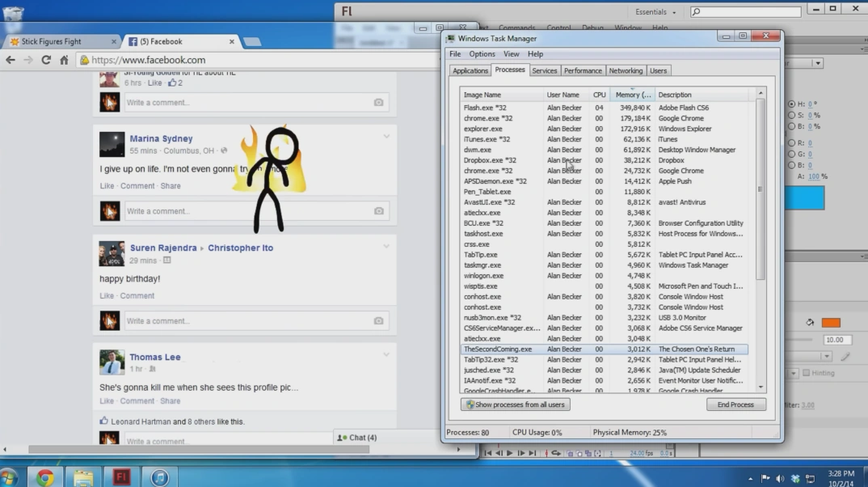This screenshot has height=487, width=868.
Task: Click Chrome's reload page icon
Action: point(46,60)
